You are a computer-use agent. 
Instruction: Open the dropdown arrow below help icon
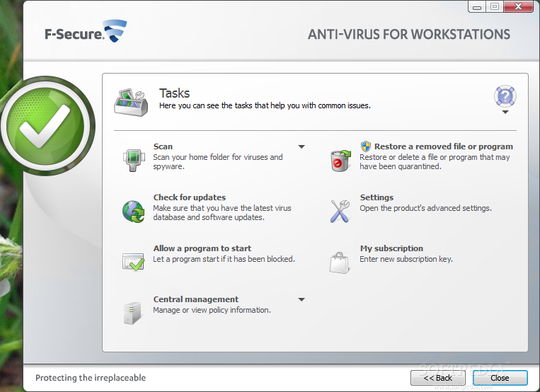[505, 113]
